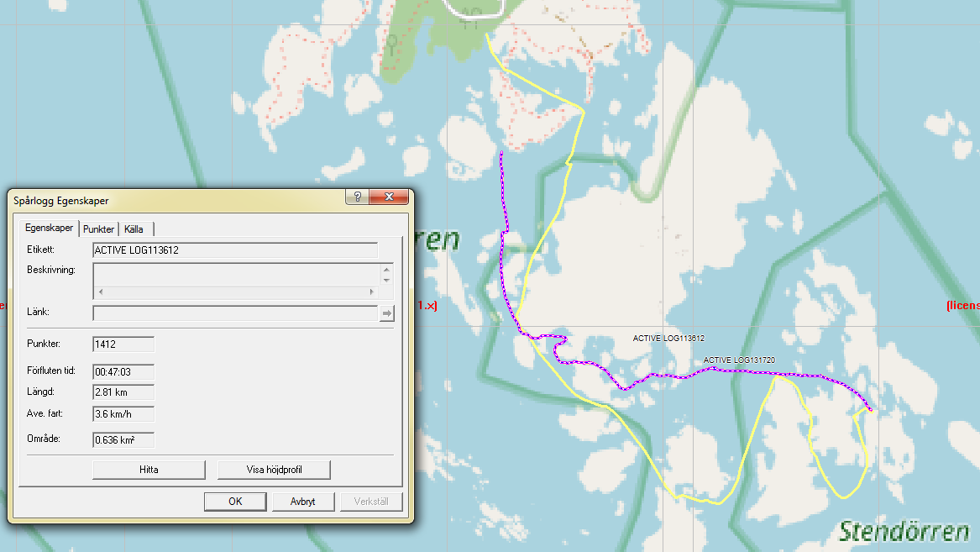
Task: Click the Etikett text field
Action: (234, 250)
